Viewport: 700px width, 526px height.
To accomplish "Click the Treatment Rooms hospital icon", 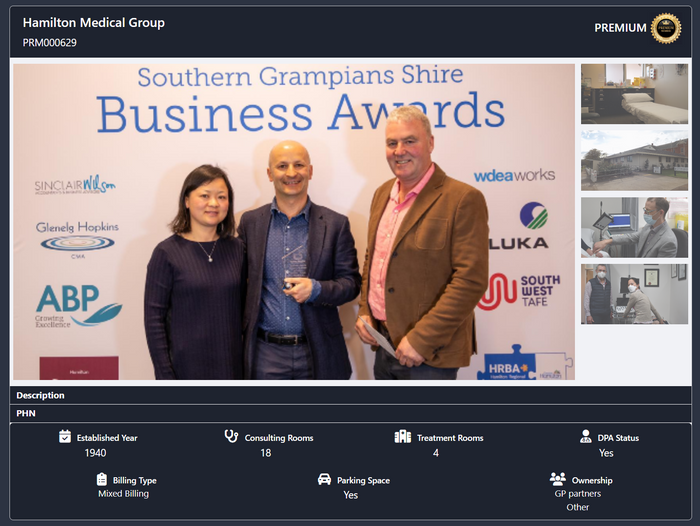I will tap(403, 436).
